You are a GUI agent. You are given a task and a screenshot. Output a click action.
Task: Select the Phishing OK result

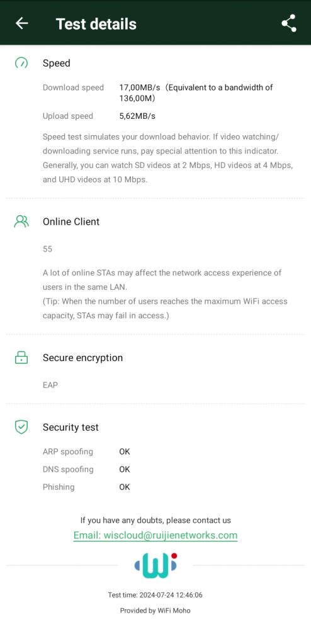point(125,487)
